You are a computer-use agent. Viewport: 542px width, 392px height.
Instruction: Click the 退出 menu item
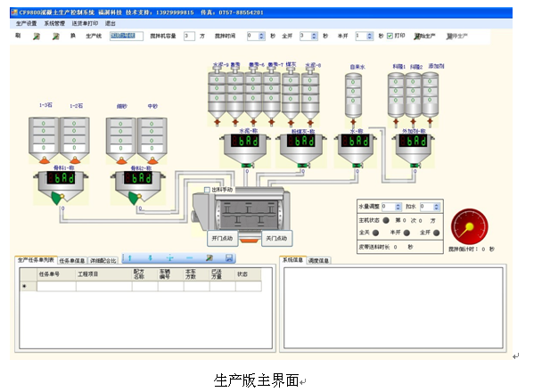click(x=111, y=23)
